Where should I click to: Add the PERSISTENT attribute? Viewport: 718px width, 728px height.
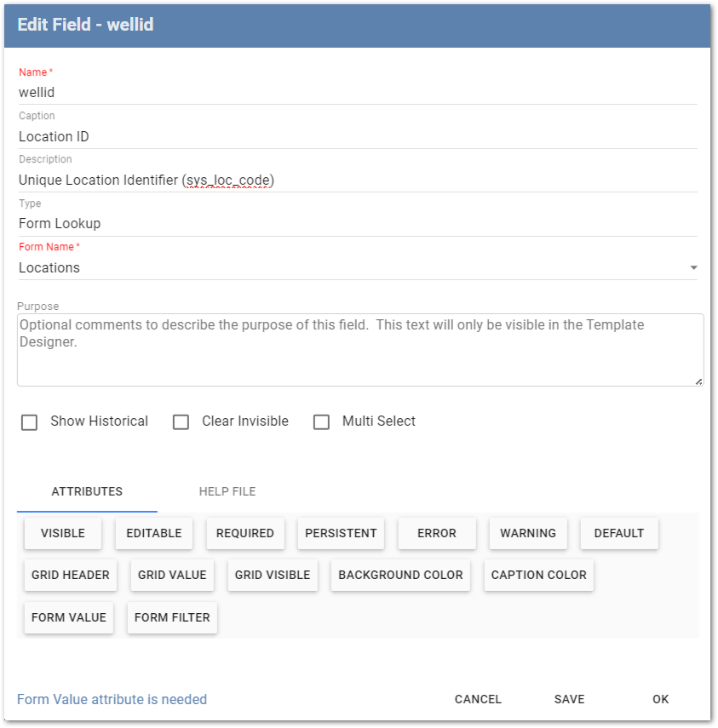point(341,533)
